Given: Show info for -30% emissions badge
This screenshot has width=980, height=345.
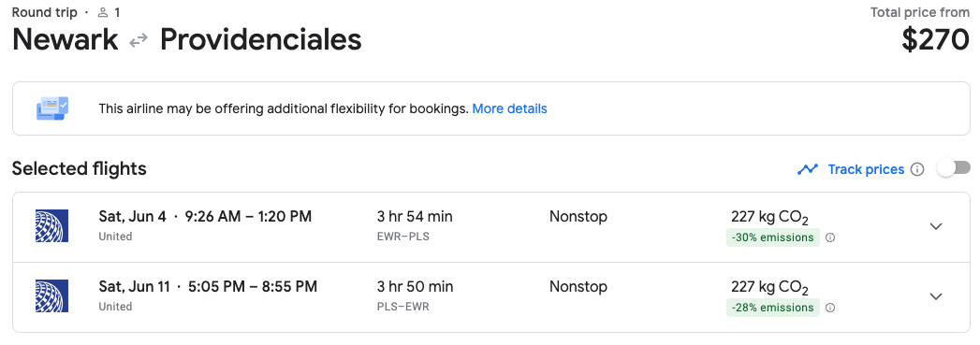Looking at the screenshot, I should [x=830, y=237].
